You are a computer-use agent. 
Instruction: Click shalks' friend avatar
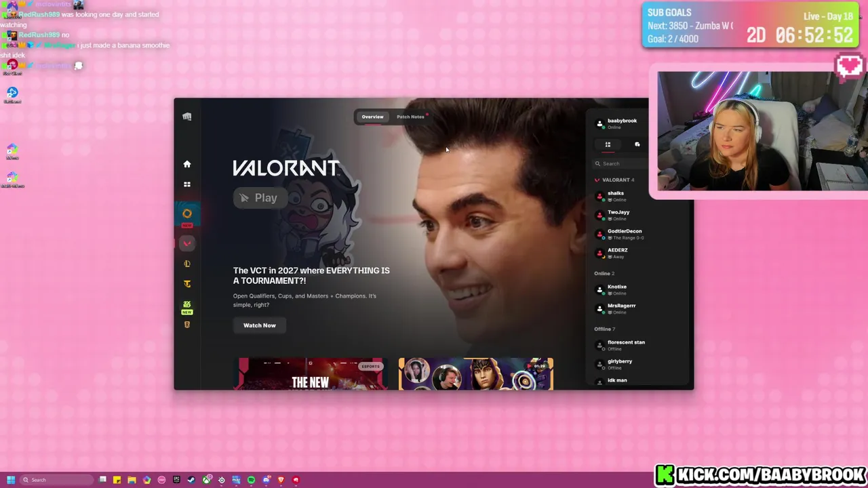coord(599,197)
